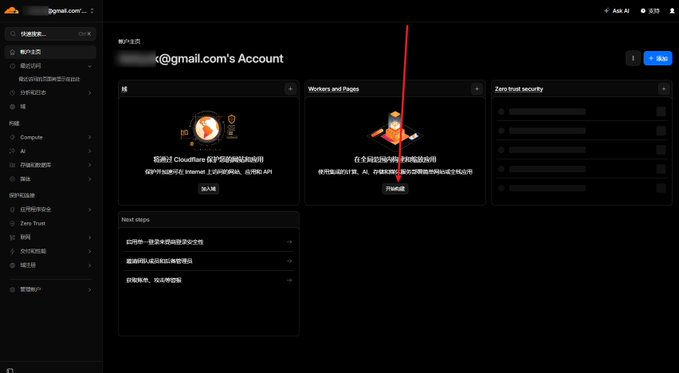Click the 开始构建 button
This screenshot has width=679, height=373.
click(395, 188)
